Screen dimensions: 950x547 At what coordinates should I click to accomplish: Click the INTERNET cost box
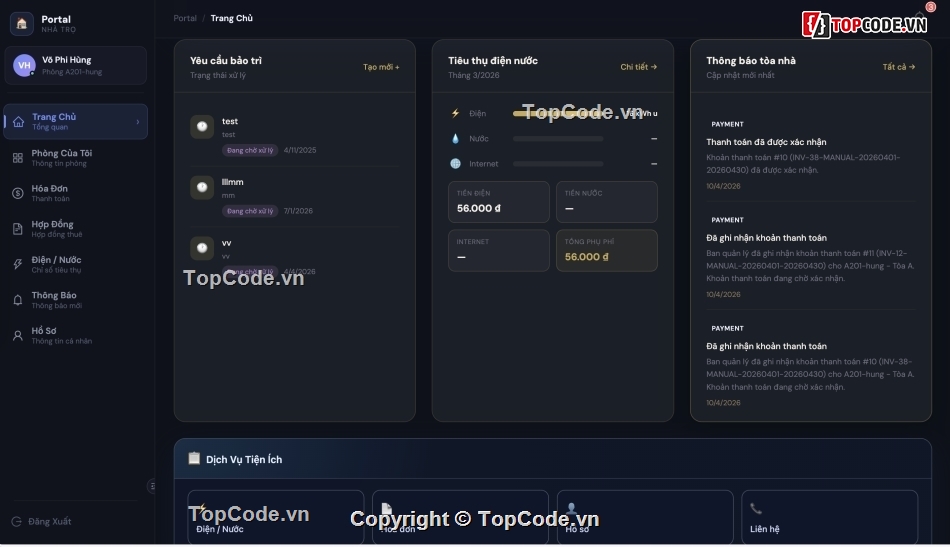(499, 250)
